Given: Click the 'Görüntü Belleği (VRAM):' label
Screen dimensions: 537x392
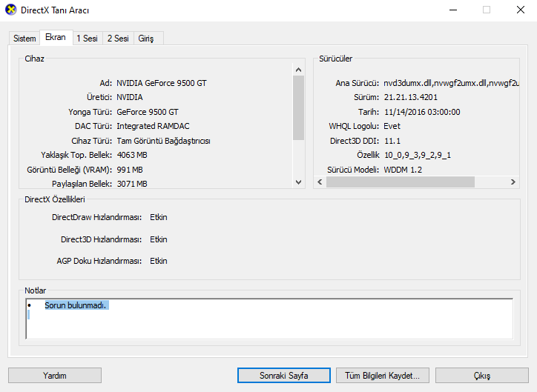Looking at the screenshot, I should tap(70, 170).
